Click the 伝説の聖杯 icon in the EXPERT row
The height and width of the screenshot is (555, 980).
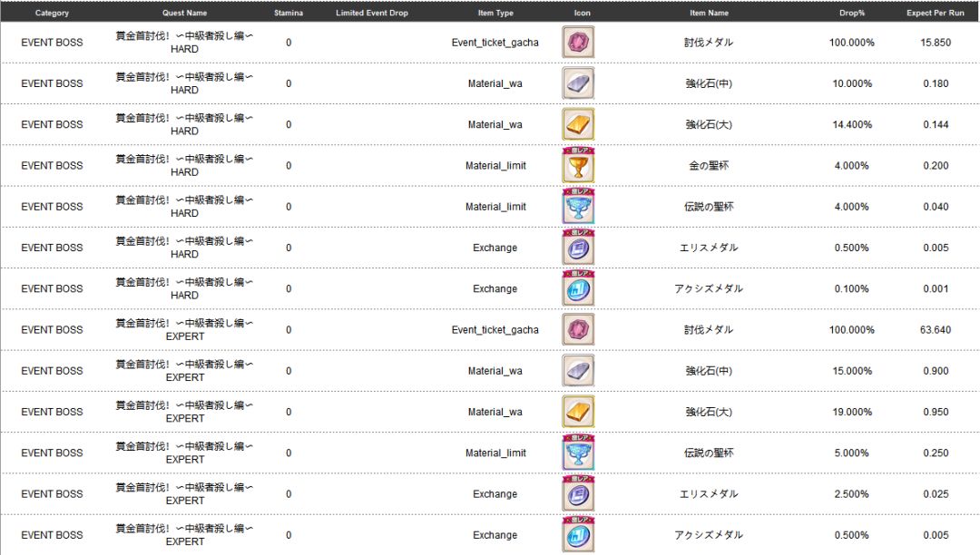coord(578,453)
